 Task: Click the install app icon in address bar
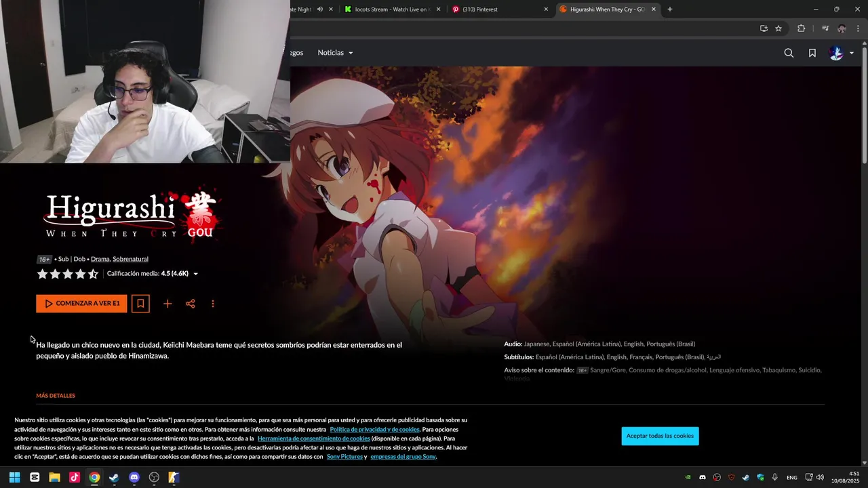764,28
